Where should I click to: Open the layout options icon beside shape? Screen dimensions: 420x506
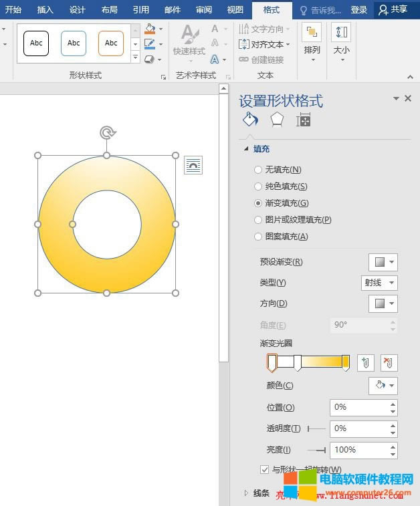tap(193, 165)
